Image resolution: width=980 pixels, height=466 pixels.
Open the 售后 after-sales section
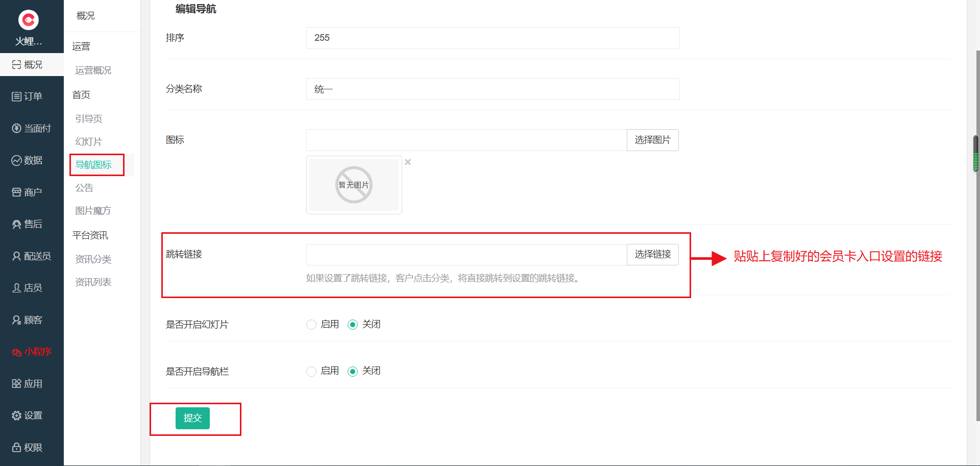point(32,224)
